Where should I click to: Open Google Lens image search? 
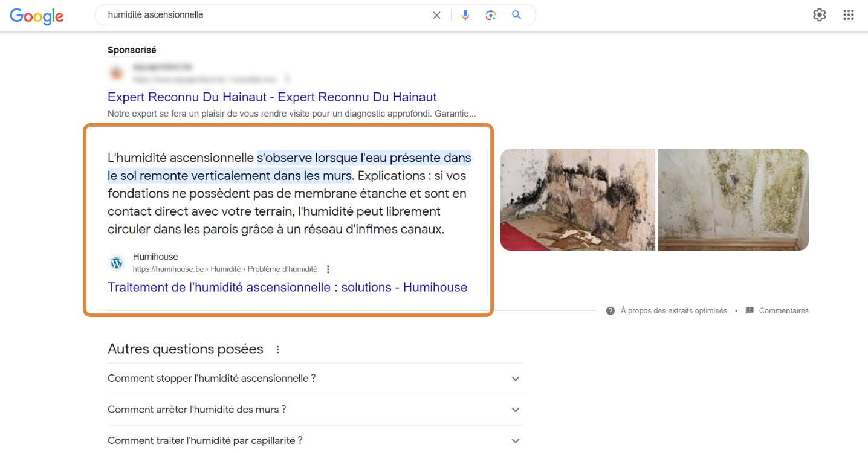491,15
